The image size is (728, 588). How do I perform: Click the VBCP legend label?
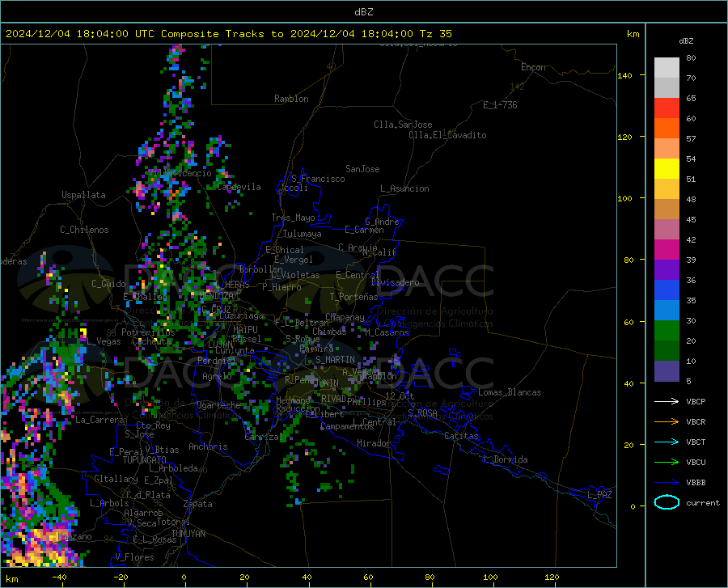click(696, 401)
